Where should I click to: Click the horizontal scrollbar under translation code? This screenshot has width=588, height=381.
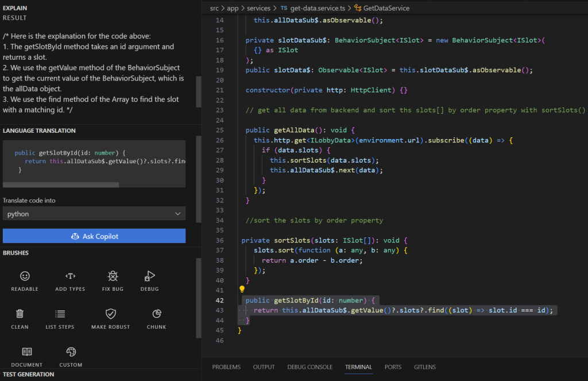pyautogui.click(x=61, y=185)
